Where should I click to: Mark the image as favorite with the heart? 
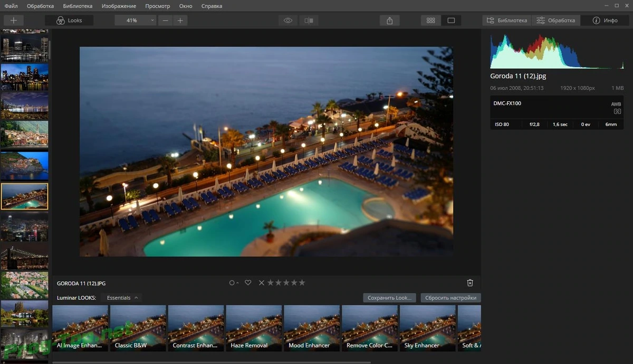[248, 283]
